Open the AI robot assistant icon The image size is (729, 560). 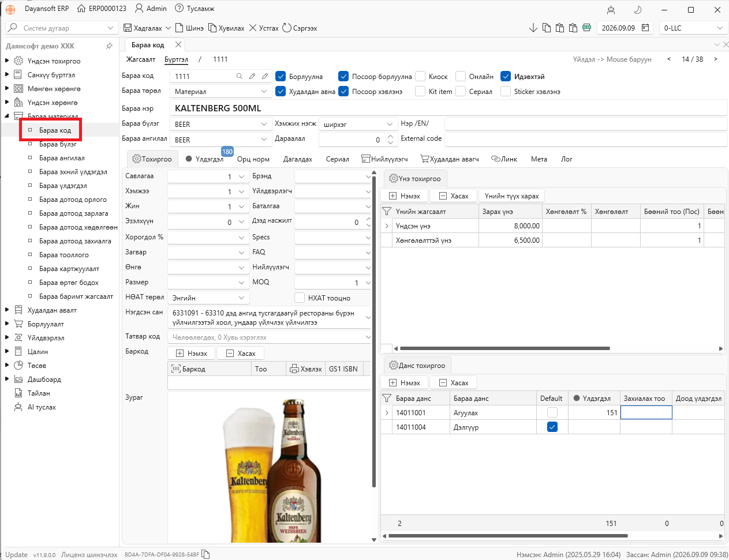[611, 9]
